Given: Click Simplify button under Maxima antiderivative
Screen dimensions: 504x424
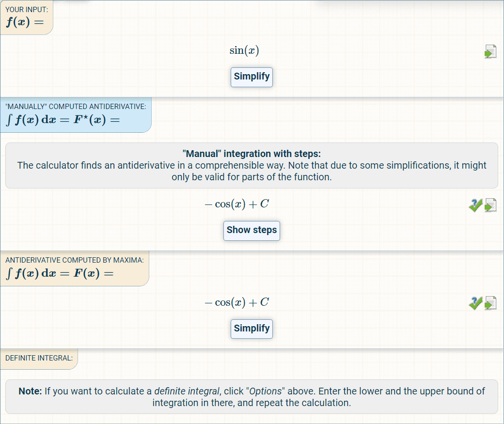Looking at the screenshot, I should 252,329.
